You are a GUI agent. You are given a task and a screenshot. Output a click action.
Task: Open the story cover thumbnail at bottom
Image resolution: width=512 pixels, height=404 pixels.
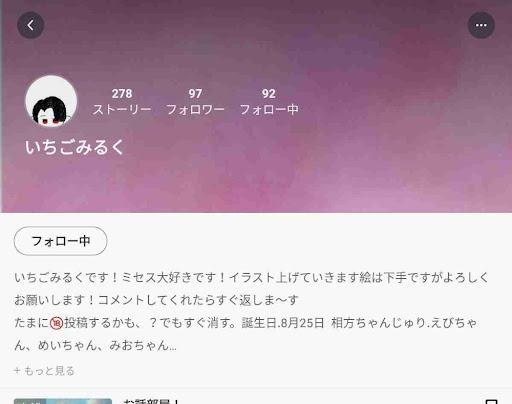tap(63, 401)
